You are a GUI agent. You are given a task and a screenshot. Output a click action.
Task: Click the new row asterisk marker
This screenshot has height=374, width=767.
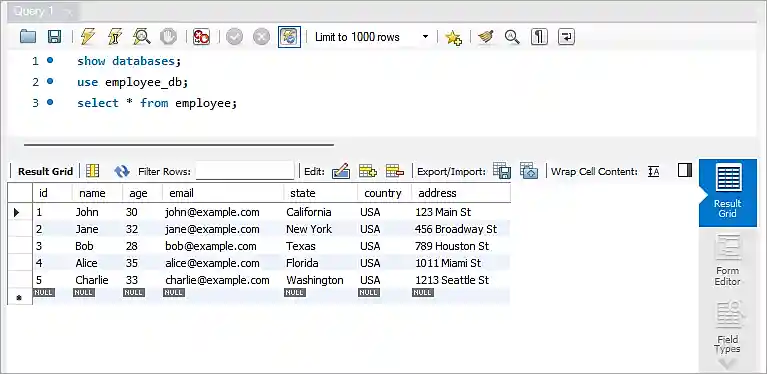click(19, 297)
